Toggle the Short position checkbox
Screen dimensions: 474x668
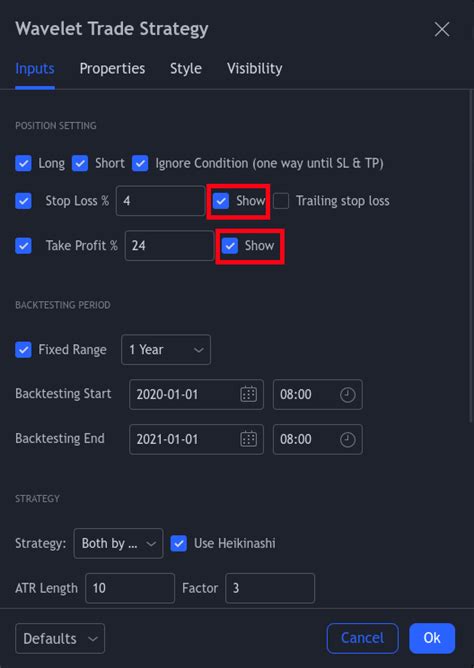click(80, 163)
